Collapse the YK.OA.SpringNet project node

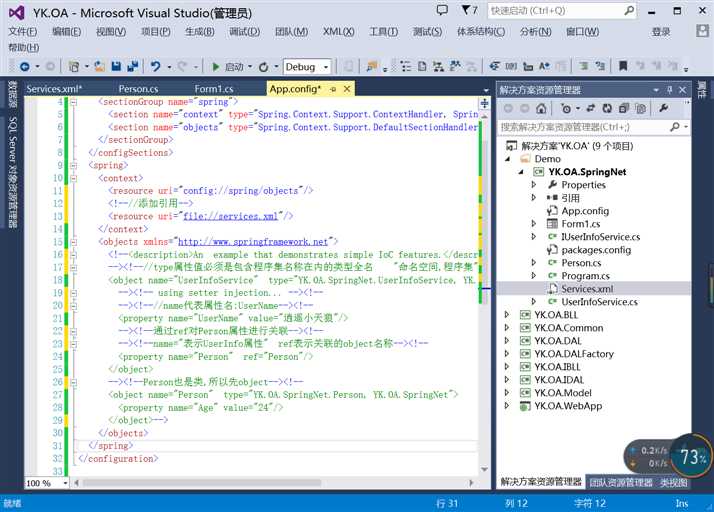pyautogui.click(x=521, y=172)
